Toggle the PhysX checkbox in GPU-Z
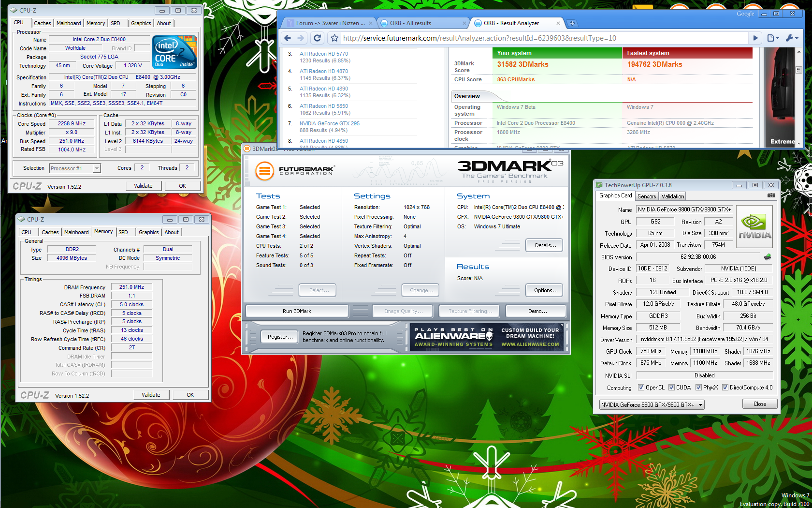The width and height of the screenshot is (812, 508). [698, 388]
